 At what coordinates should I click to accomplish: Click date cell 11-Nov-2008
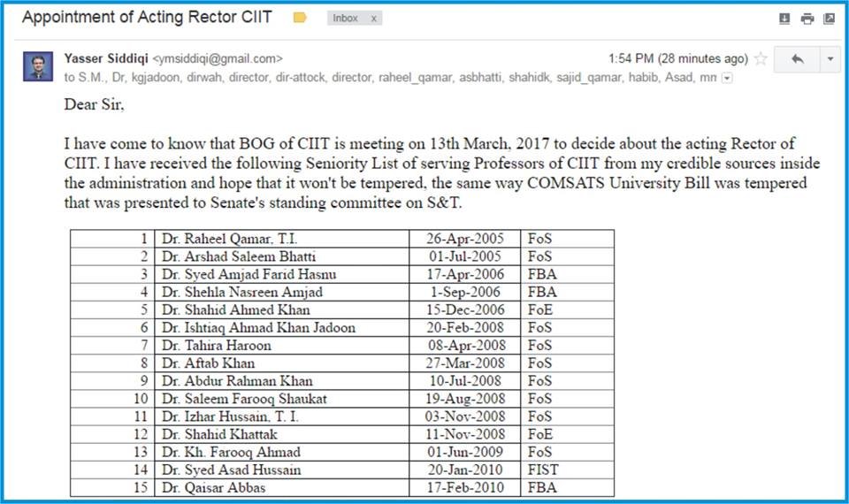click(x=465, y=435)
